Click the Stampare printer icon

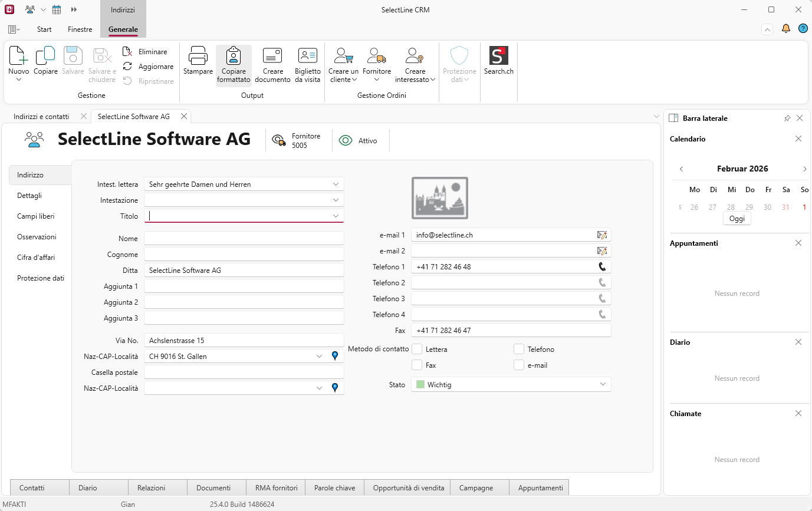[198, 56]
